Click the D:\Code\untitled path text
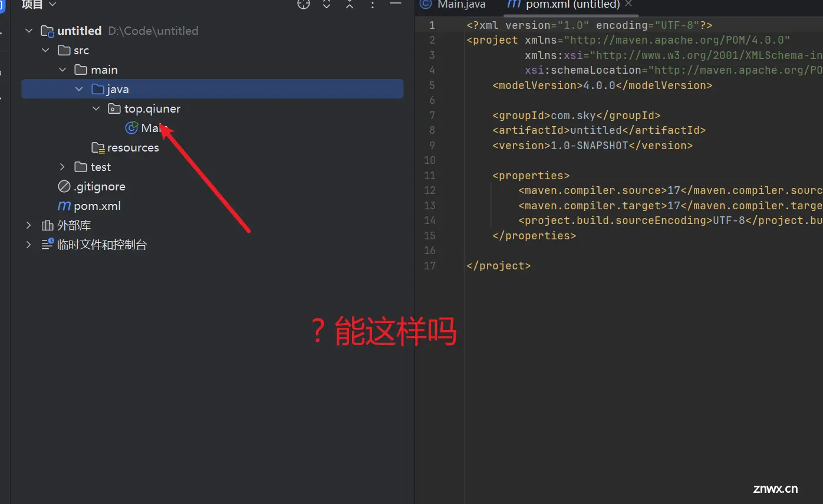 tap(153, 31)
